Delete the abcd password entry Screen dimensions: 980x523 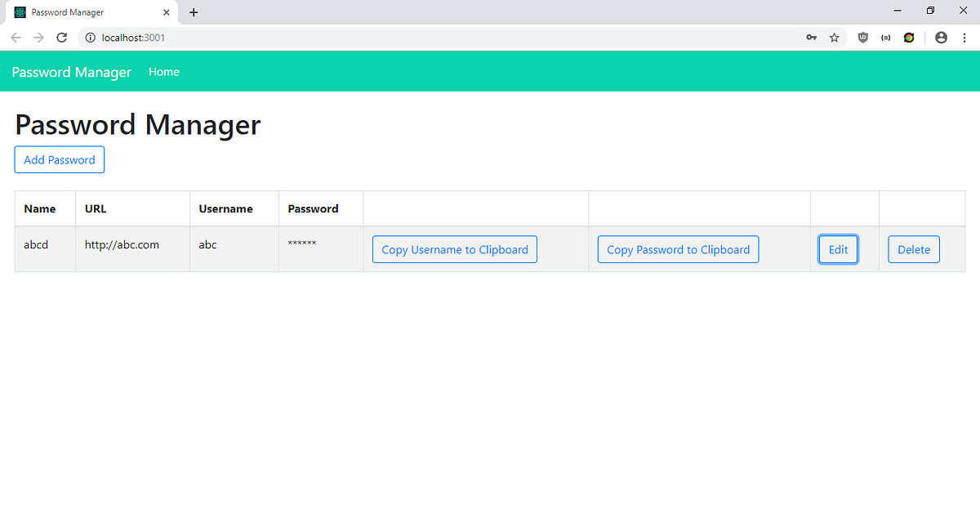(x=913, y=248)
